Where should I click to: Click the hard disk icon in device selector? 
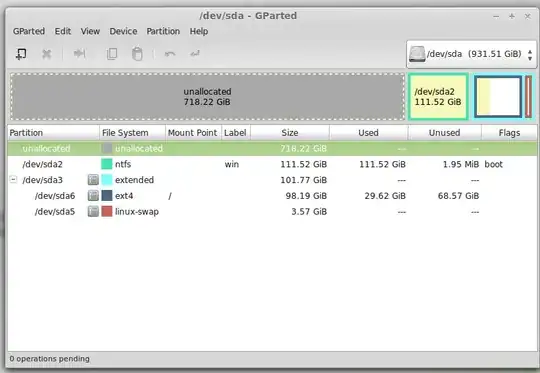417,54
